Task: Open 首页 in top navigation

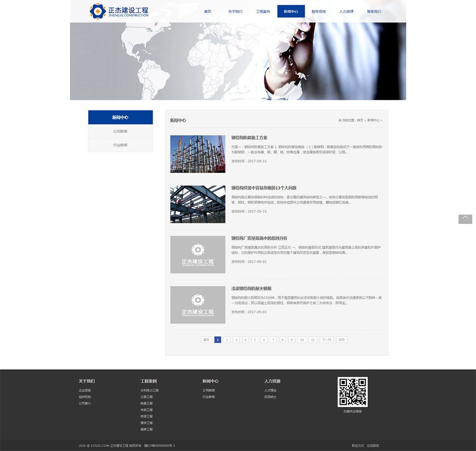Action: coord(207,12)
